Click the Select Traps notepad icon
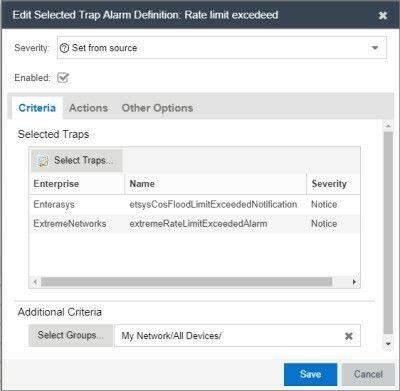This screenshot has width=400, height=391. pos(43,160)
